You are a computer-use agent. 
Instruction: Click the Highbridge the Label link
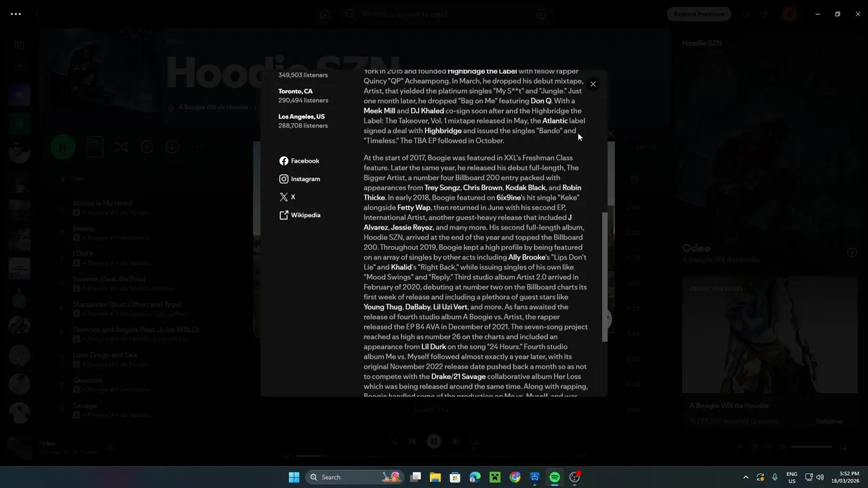pyautogui.click(x=482, y=71)
